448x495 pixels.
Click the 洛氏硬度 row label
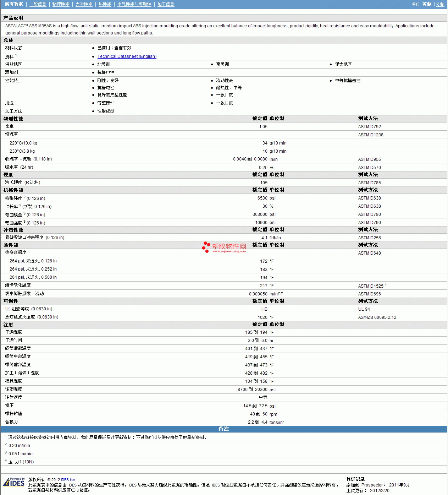23,183
